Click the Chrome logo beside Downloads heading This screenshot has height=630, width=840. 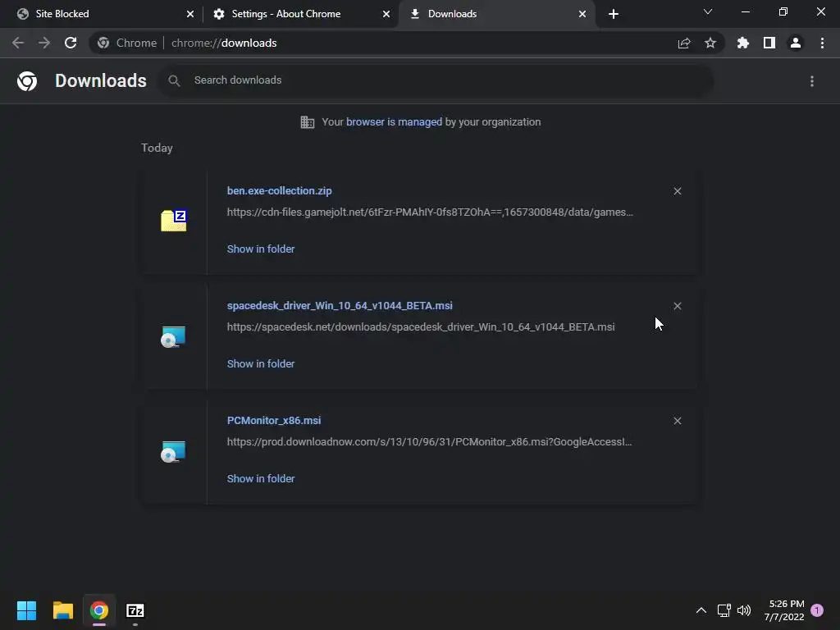tap(27, 81)
